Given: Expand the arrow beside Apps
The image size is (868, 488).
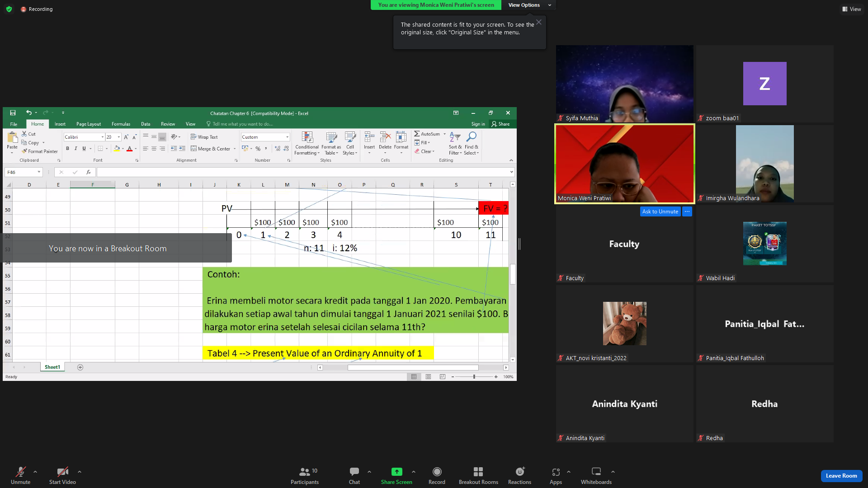Looking at the screenshot, I should (569, 472).
